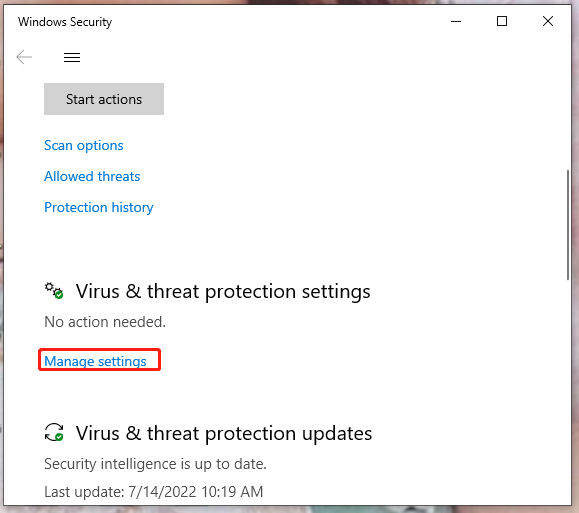Click the refresh icon beside protection updates

(x=54, y=432)
